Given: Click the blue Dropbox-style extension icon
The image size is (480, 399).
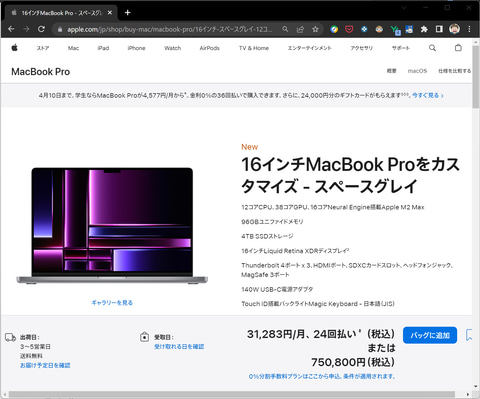Looking at the screenshot, I should coord(364,29).
